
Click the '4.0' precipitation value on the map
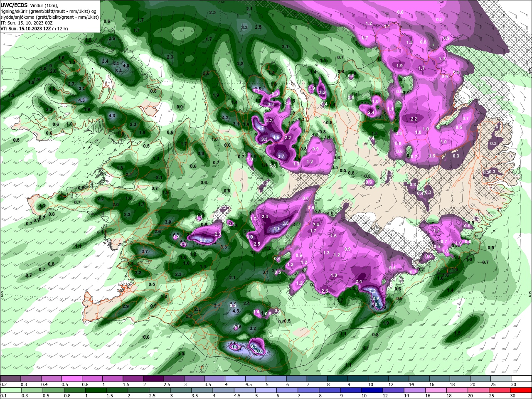pyautogui.click(x=126, y=66)
